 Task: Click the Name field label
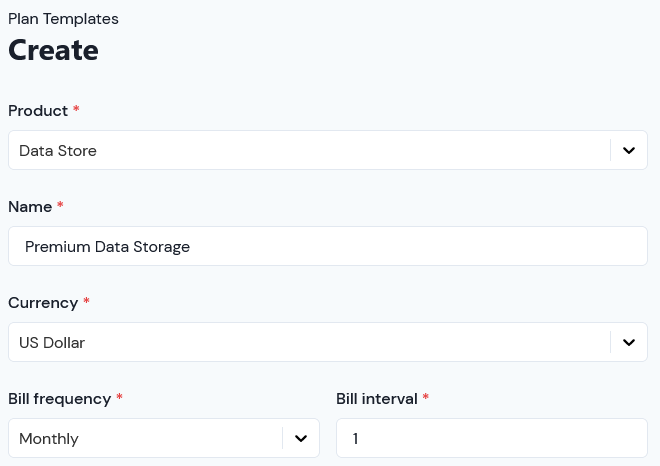coord(30,207)
